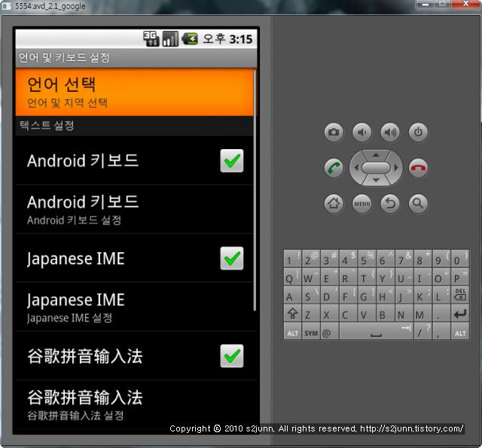The width and height of the screenshot is (482, 448).
Task: Toggle the Japanese IME checkbox
Action: pyautogui.click(x=232, y=258)
